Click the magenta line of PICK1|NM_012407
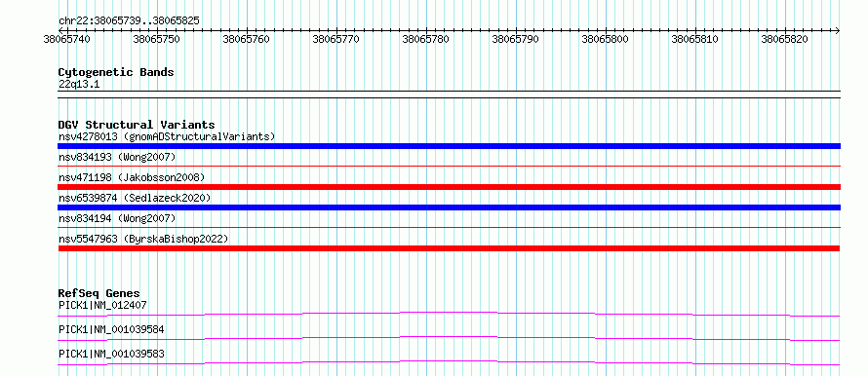The image size is (868, 376). coord(449,314)
